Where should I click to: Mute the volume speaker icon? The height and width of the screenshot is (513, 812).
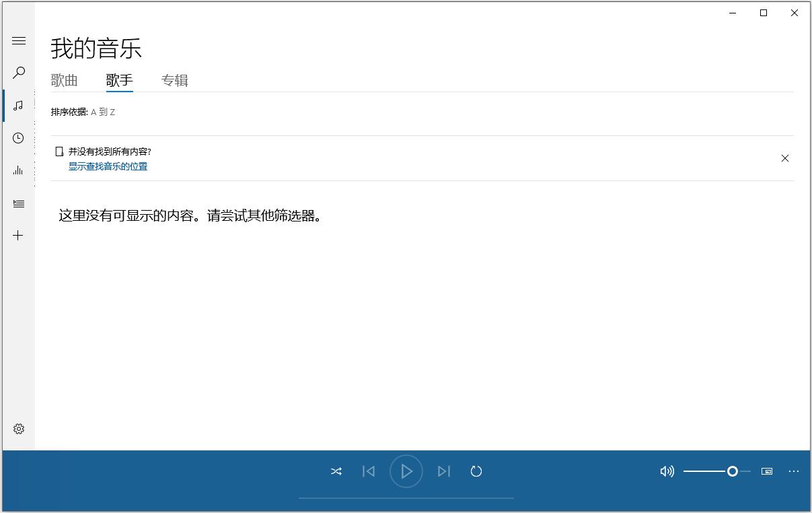(x=667, y=471)
